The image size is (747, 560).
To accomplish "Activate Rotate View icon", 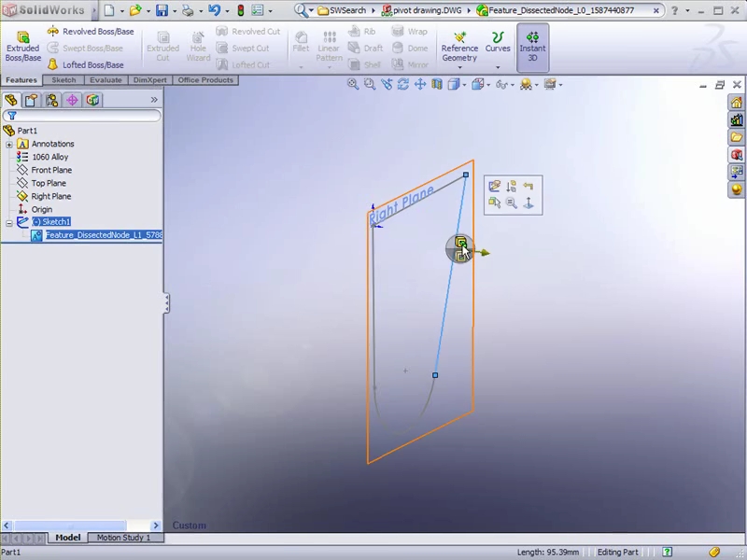I will click(x=403, y=84).
